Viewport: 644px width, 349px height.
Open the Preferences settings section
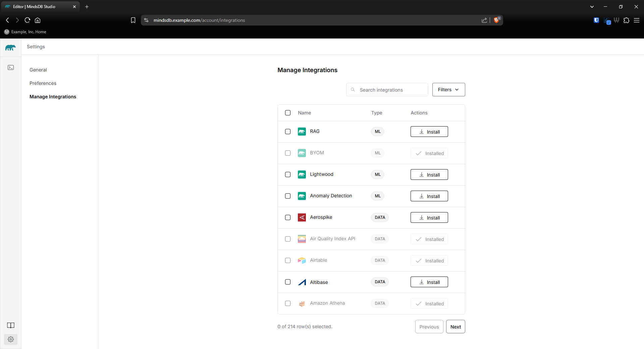[43, 83]
